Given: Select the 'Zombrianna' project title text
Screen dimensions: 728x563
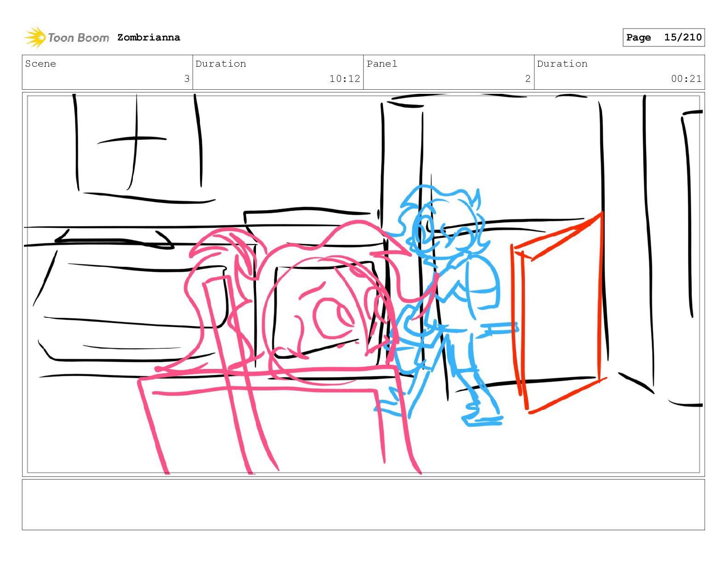Looking at the screenshot, I should click(148, 37).
